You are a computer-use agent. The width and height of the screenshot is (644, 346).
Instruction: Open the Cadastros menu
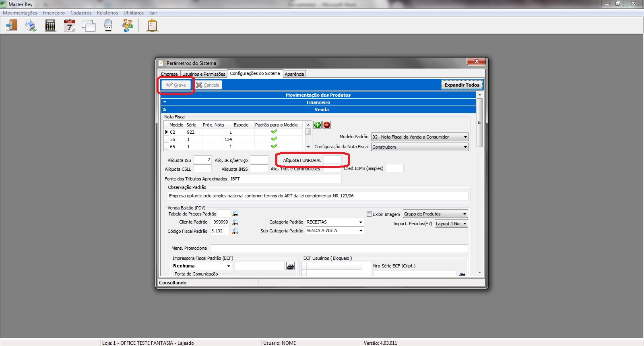pyautogui.click(x=81, y=13)
